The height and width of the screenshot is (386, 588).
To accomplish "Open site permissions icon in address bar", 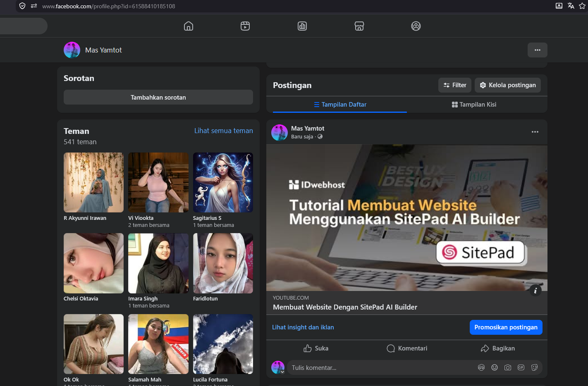I will click(x=34, y=6).
